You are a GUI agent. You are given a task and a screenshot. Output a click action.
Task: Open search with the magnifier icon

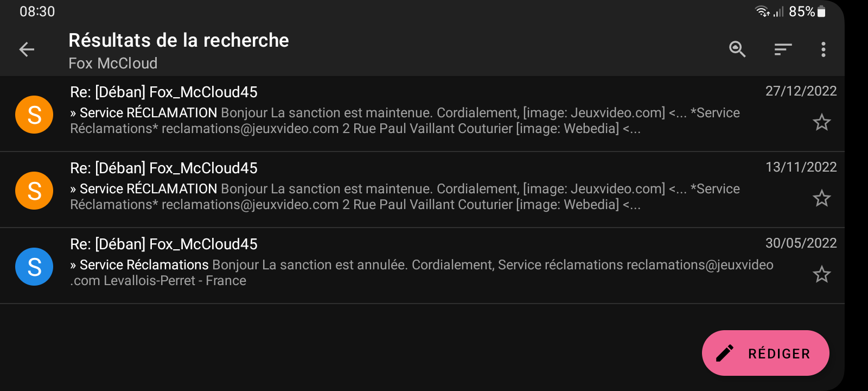click(x=737, y=49)
